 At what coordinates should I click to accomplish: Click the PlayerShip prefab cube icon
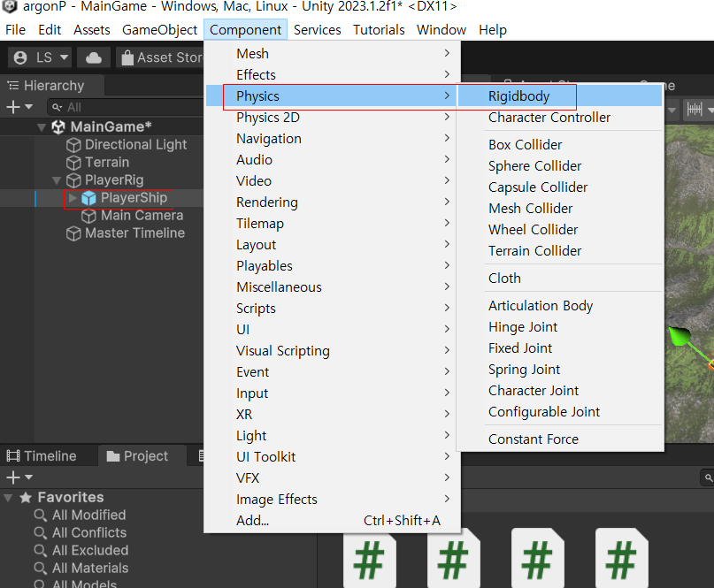coord(88,198)
